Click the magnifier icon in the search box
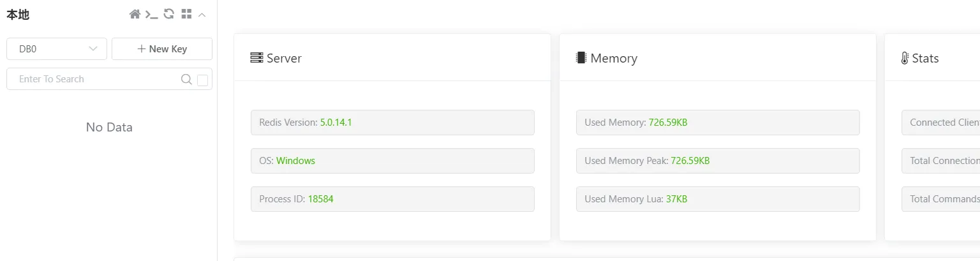Viewport: 980px width, 261px height. pos(186,79)
